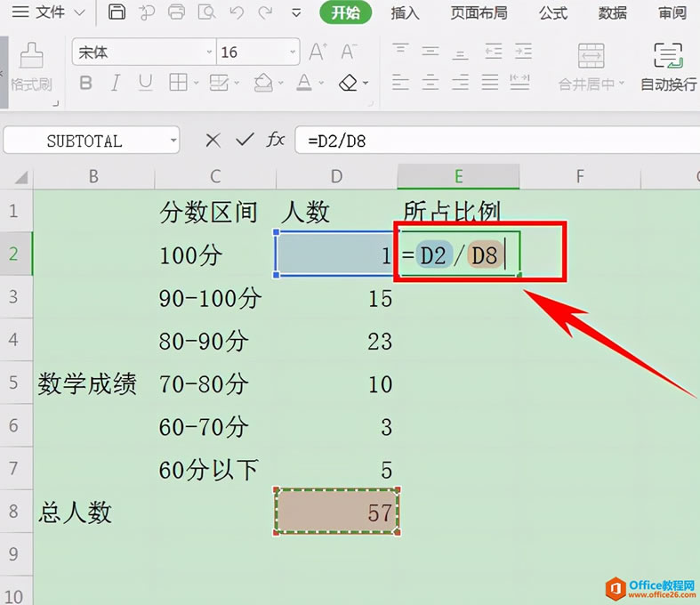Click the 自动换行 wrap text button
700x605 pixels.
pos(668,67)
